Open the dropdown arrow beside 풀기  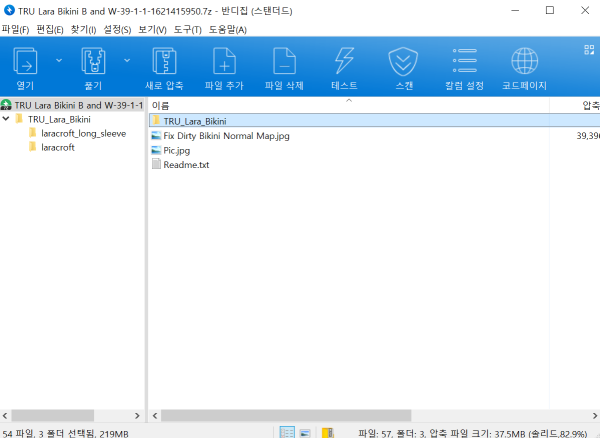coord(127,61)
